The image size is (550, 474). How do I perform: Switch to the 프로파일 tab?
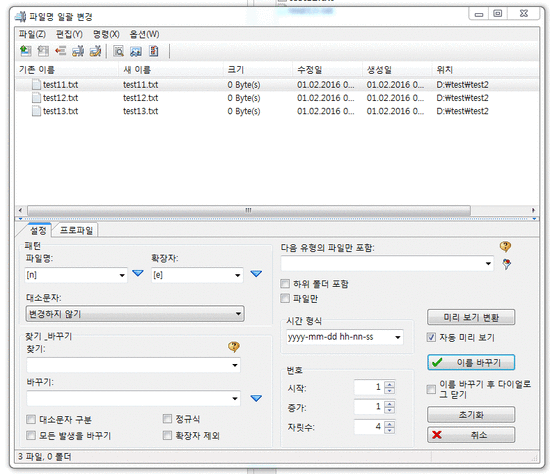pos(76,231)
